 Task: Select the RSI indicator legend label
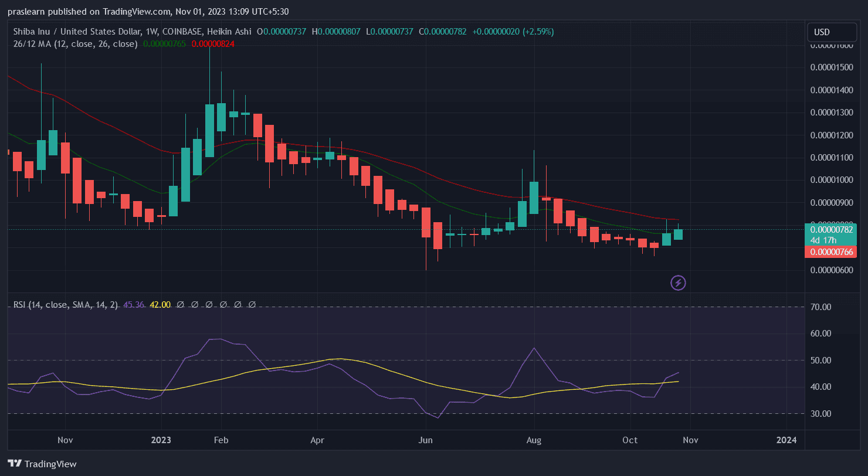[x=65, y=305]
